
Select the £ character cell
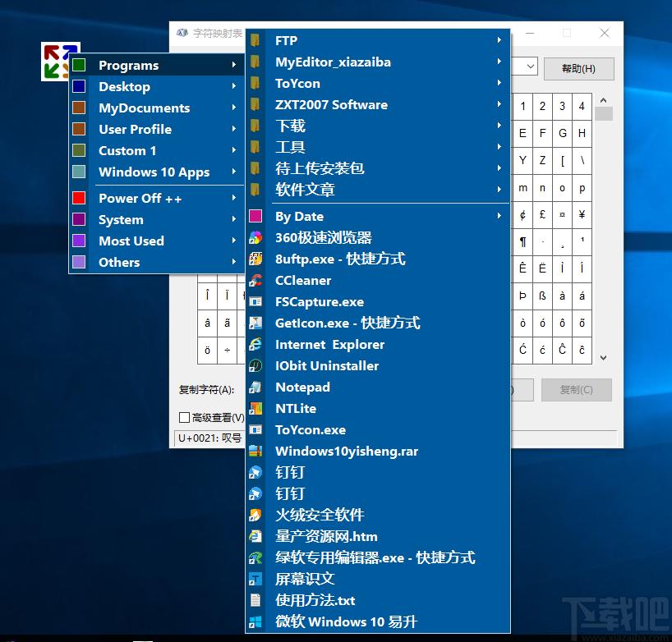point(542,214)
